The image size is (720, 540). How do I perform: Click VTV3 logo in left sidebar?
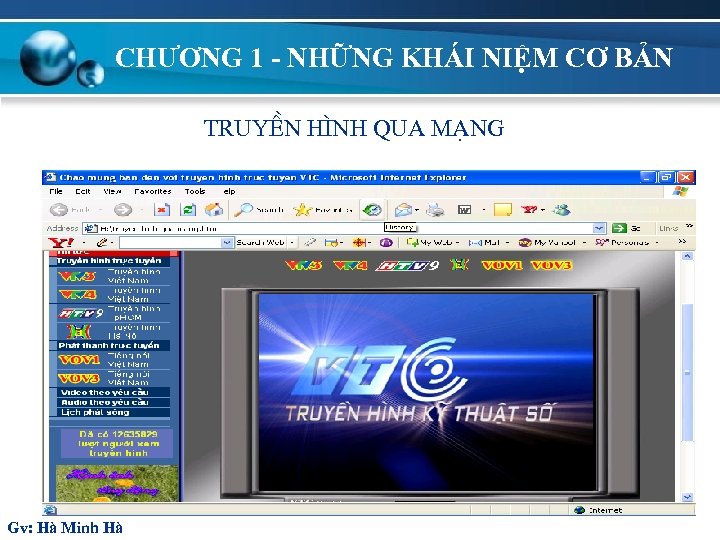click(x=76, y=276)
